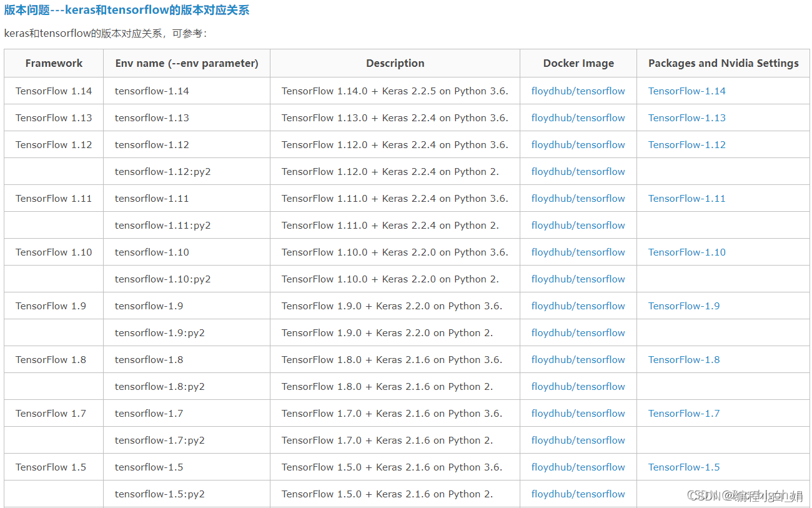Open floydhub/tensorflow link in the tensorflow-1.14 row
This screenshot has height=508, width=812.
pyautogui.click(x=578, y=91)
